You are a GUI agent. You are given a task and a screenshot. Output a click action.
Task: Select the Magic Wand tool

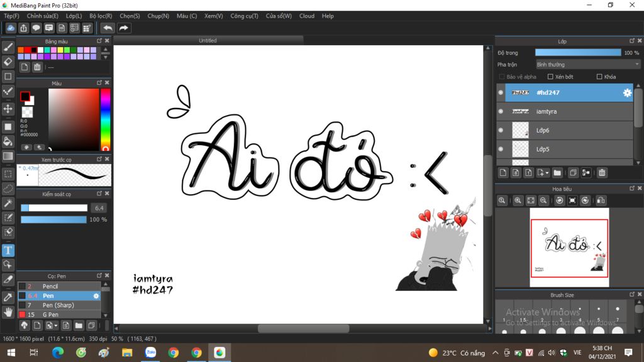pyautogui.click(x=8, y=204)
